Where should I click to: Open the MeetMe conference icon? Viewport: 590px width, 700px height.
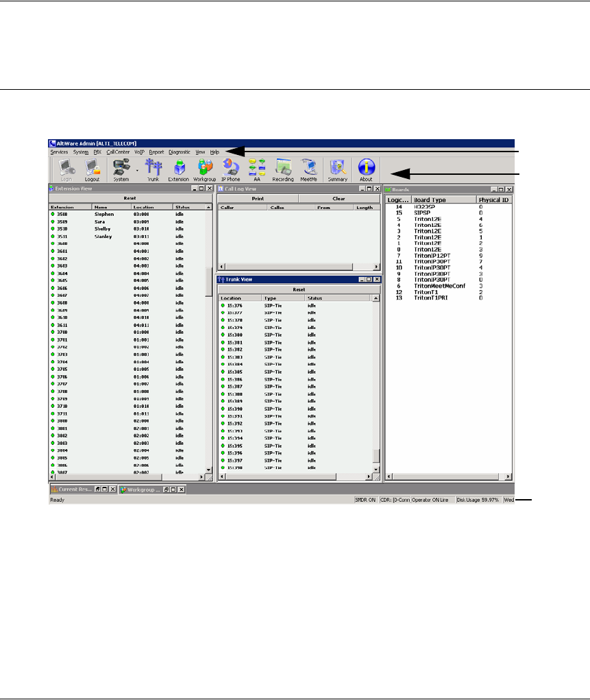(x=308, y=171)
